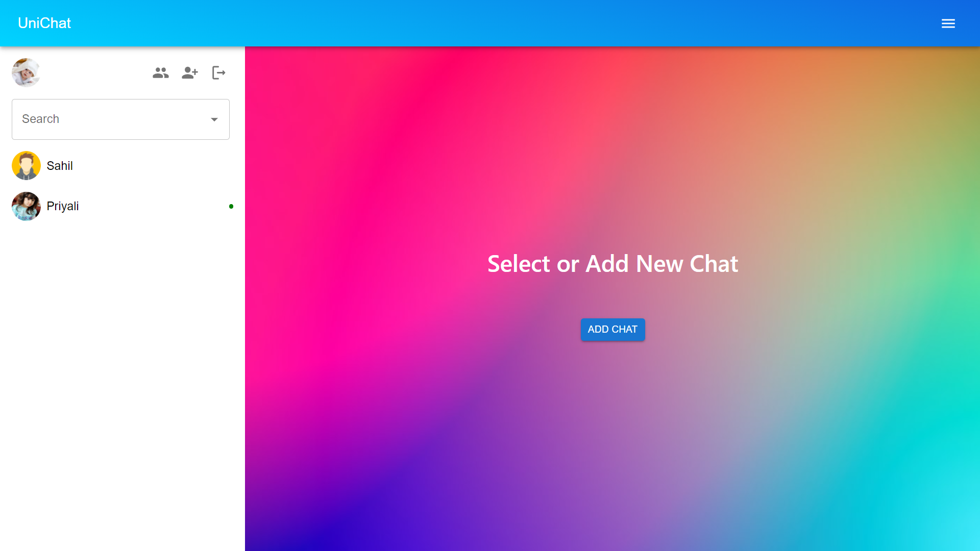Click Sahil's avatar image
The image size is (980, 551).
point(26,165)
